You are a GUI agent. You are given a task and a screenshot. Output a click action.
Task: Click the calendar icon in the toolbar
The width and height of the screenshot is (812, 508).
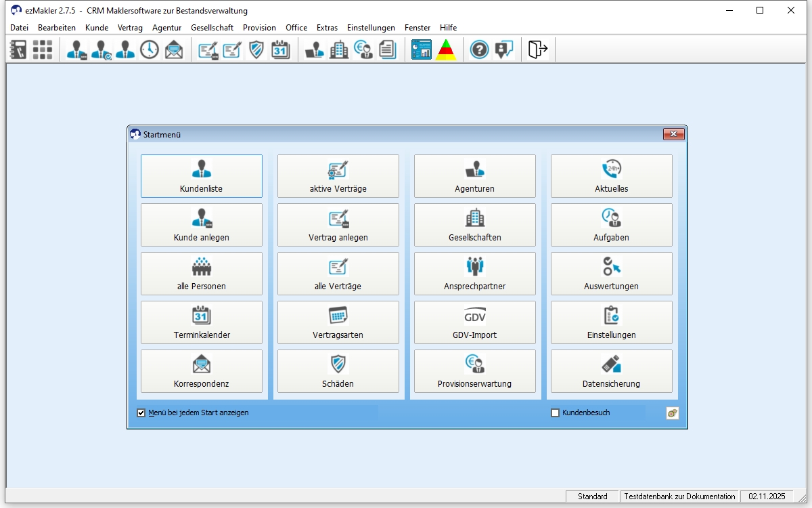[280, 49]
